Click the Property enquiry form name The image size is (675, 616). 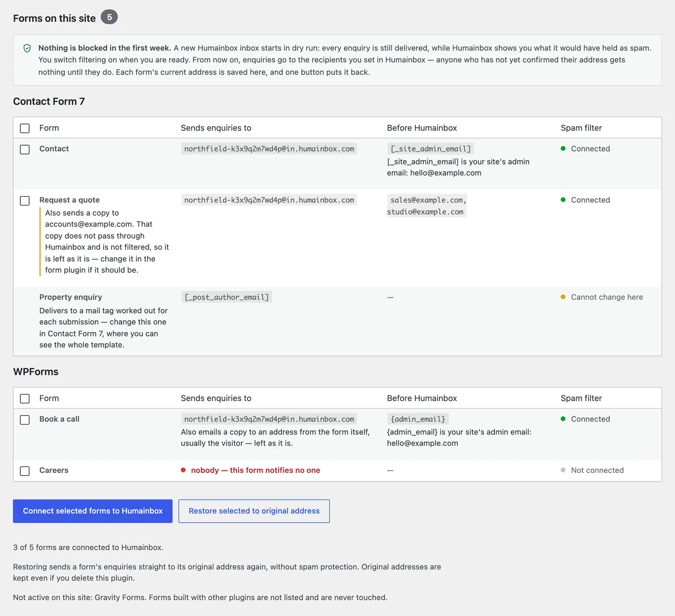[71, 297]
